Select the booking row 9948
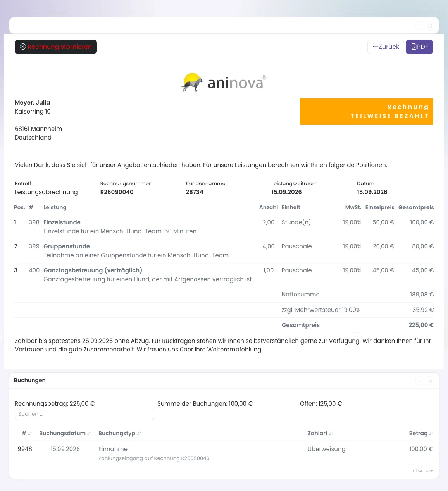This screenshot has width=448, height=491. [224, 453]
